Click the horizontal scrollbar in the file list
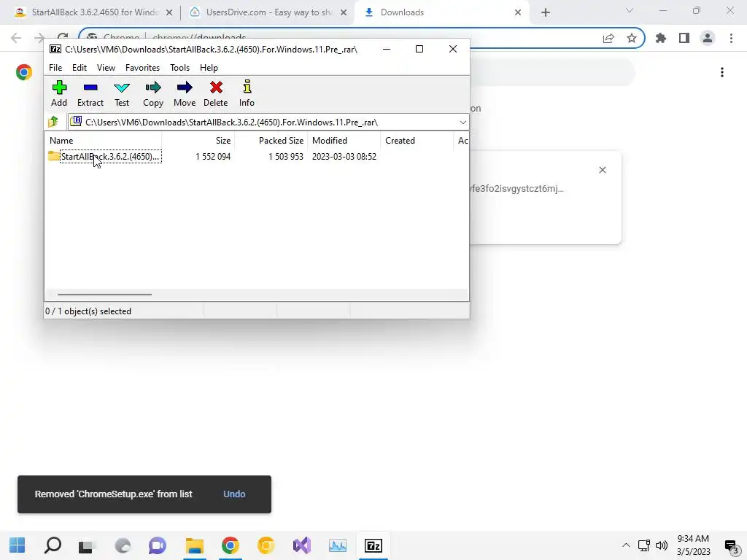This screenshot has width=747, height=560. coord(104,295)
